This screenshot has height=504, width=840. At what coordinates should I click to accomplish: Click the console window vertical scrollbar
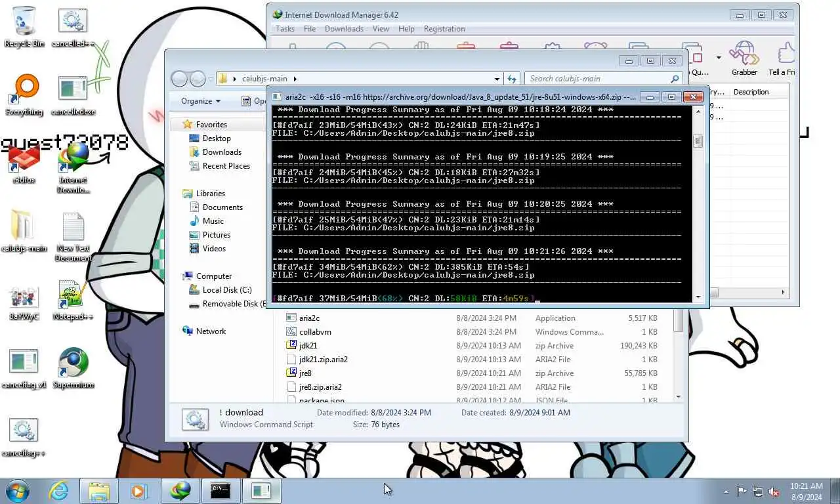698,203
